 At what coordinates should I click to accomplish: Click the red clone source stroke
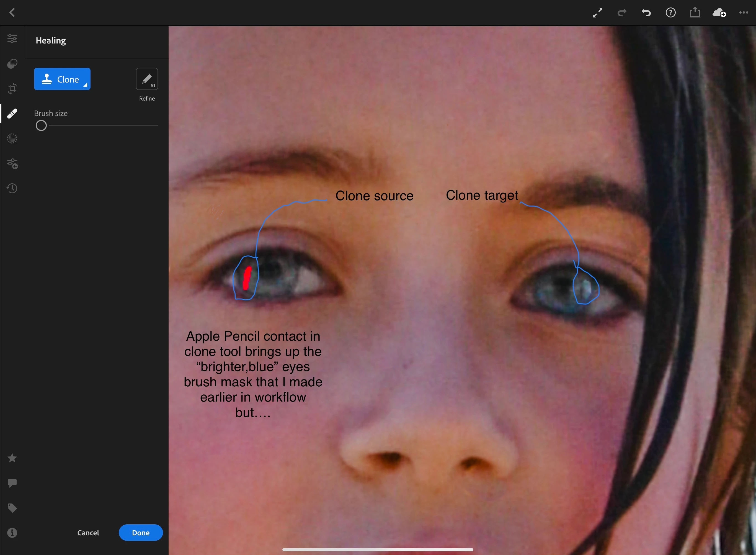[x=247, y=278]
